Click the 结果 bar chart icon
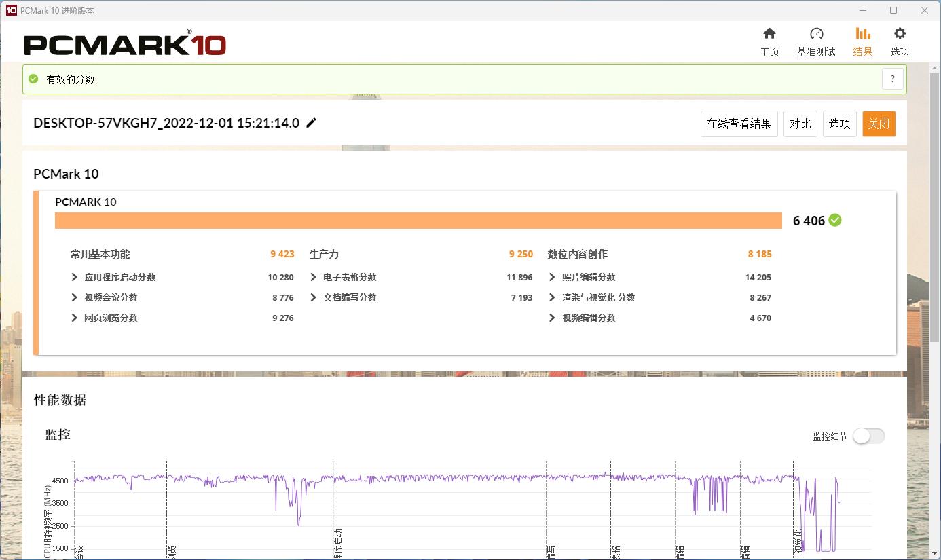The width and height of the screenshot is (941, 560). coord(862,32)
